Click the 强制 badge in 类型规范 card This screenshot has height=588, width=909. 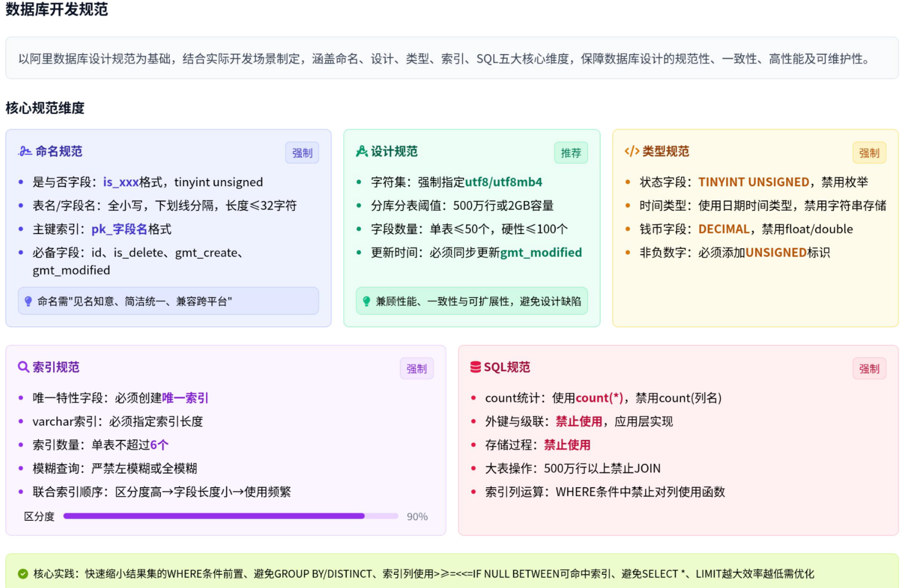tap(869, 153)
